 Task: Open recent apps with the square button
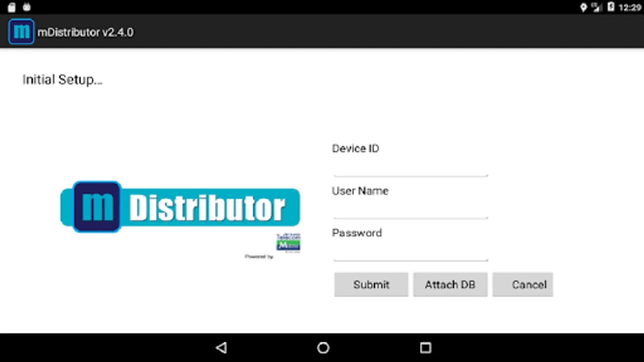425,348
